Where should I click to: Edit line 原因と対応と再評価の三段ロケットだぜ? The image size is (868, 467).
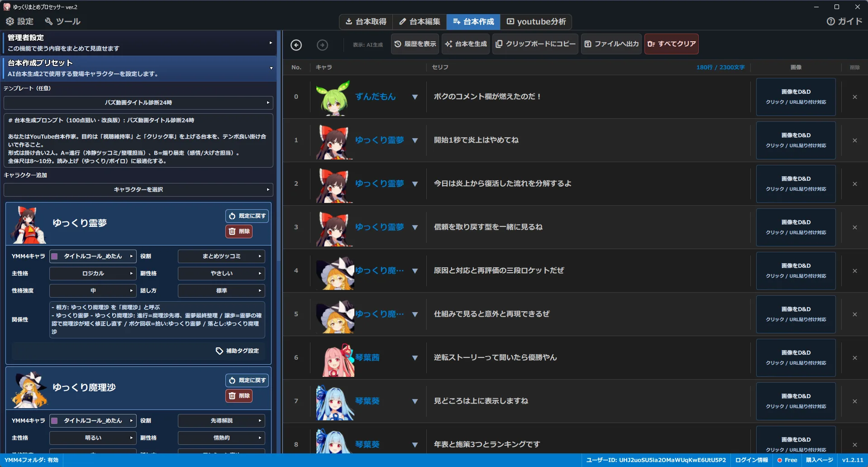pos(499,270)
